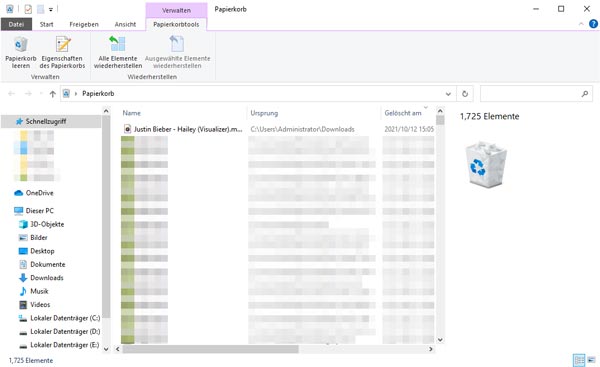
Task: Open the Desktop folder in sidebar
Action: click(42, 251)
